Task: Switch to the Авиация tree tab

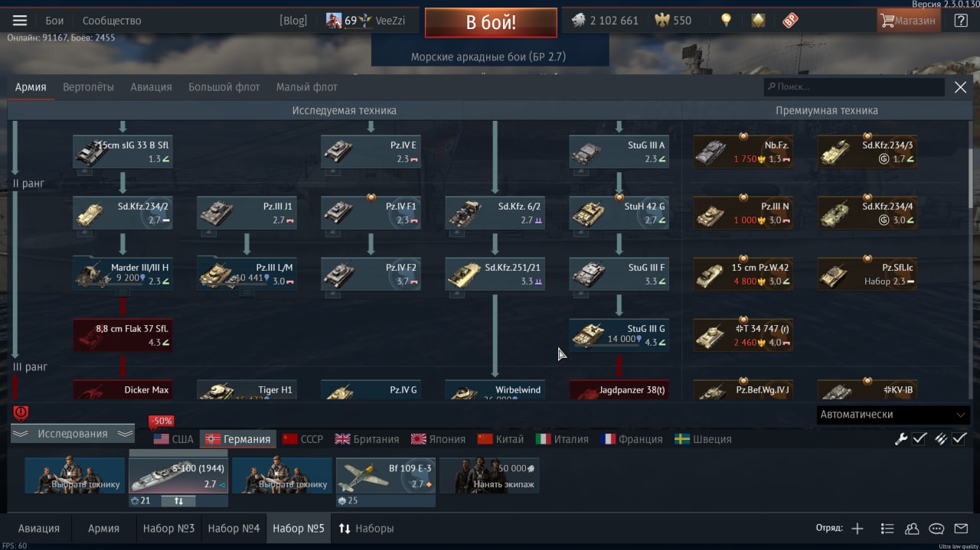Action: tap(151, 87)
